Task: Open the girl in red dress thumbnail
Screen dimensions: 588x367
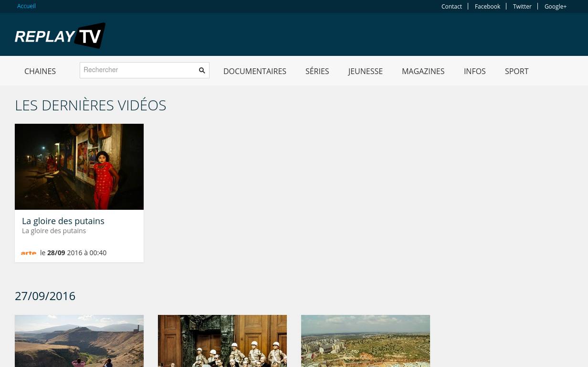Action: click(x=79, y=167)
